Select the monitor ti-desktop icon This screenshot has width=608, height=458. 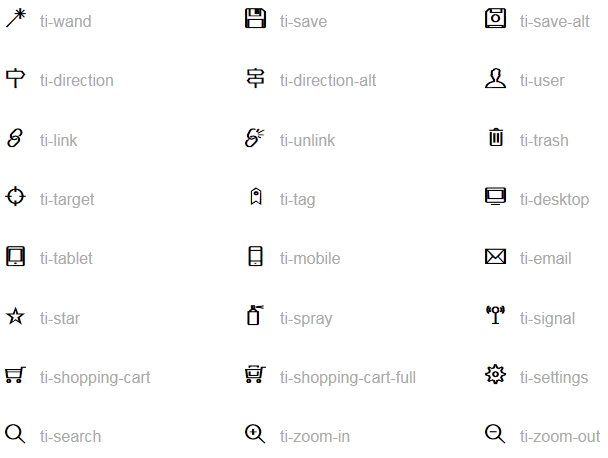click(x=495, y=196)
